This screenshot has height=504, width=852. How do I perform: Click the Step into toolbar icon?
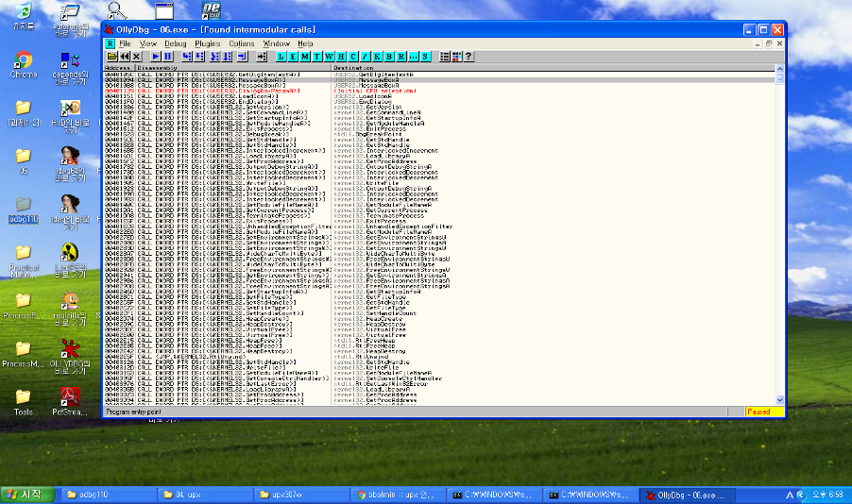[187, 57]
